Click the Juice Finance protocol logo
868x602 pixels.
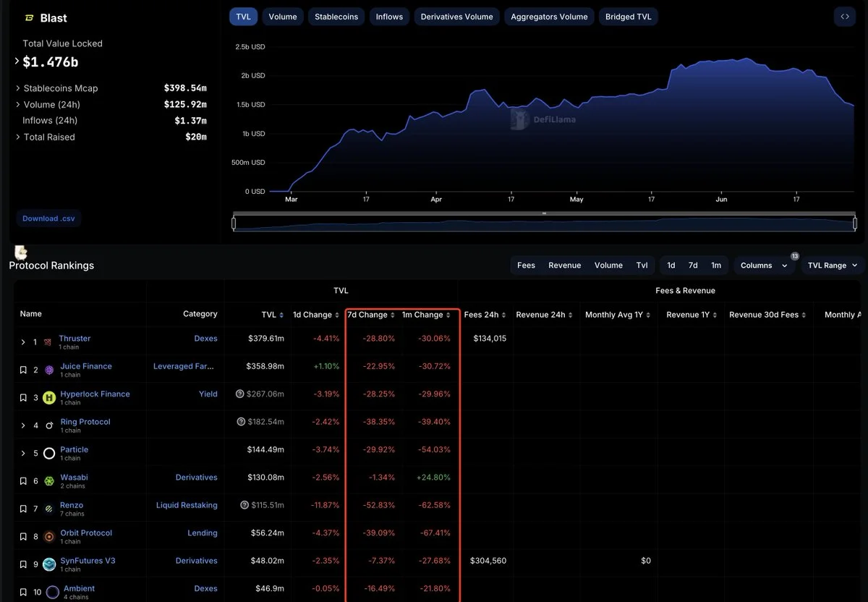[49, 370]
